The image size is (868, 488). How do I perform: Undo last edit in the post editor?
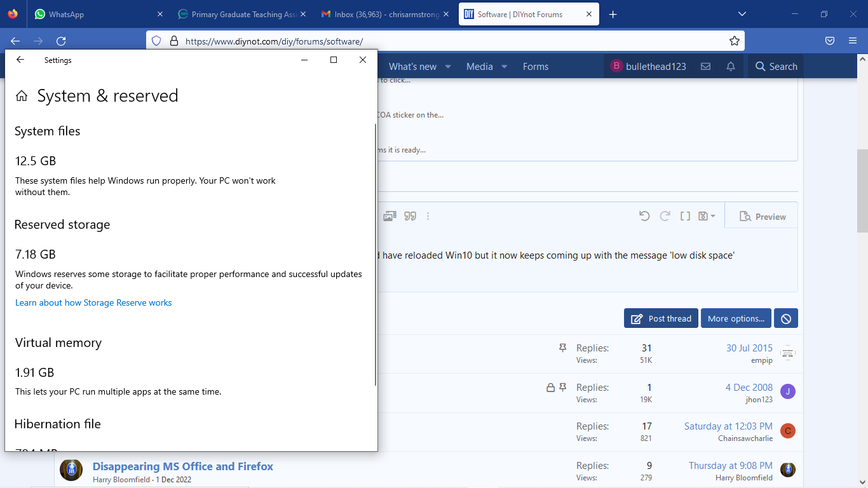[x=644, y=216]
